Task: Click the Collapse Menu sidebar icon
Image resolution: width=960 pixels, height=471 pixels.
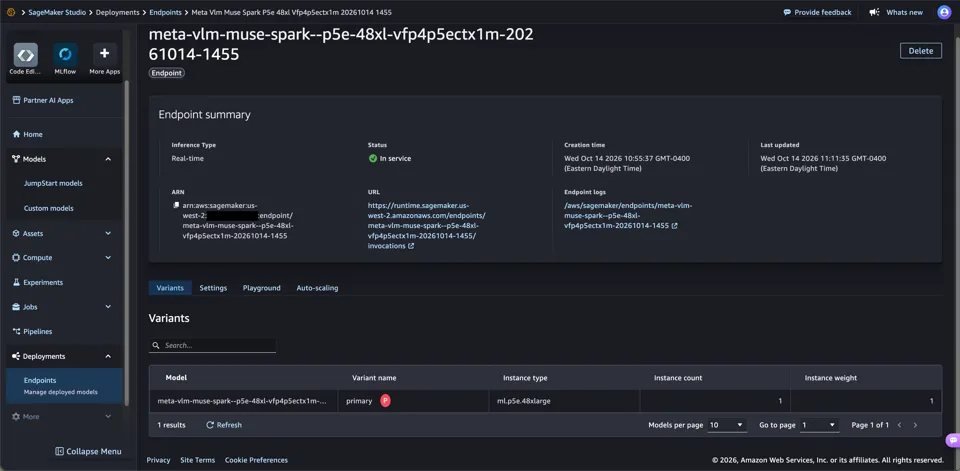Action: coord(59,451)
